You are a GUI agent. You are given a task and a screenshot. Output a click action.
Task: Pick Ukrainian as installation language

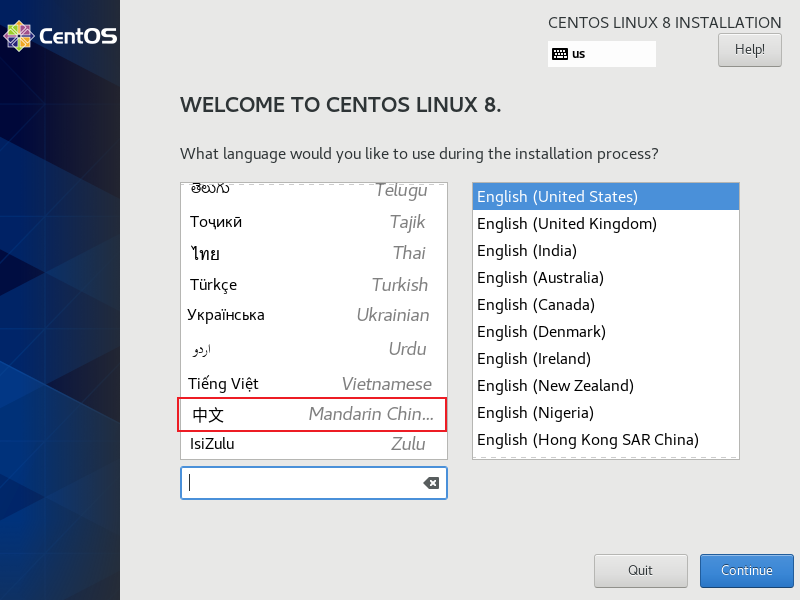pyautogui.click(x=312, y=315)
